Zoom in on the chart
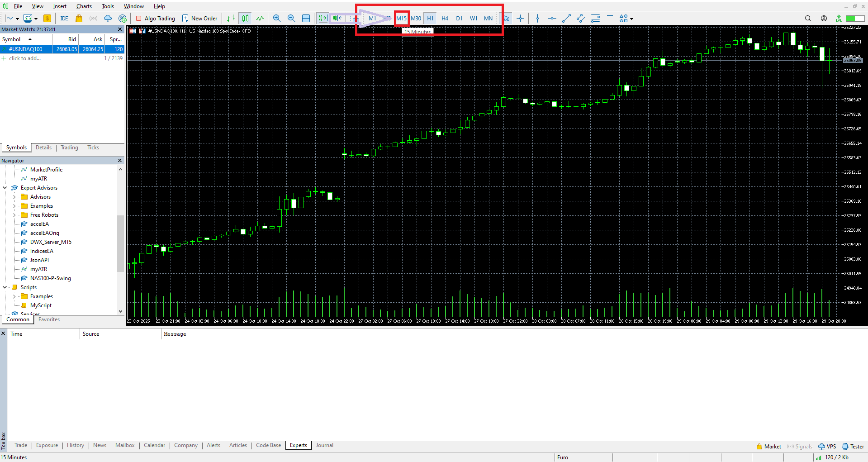 277,18
